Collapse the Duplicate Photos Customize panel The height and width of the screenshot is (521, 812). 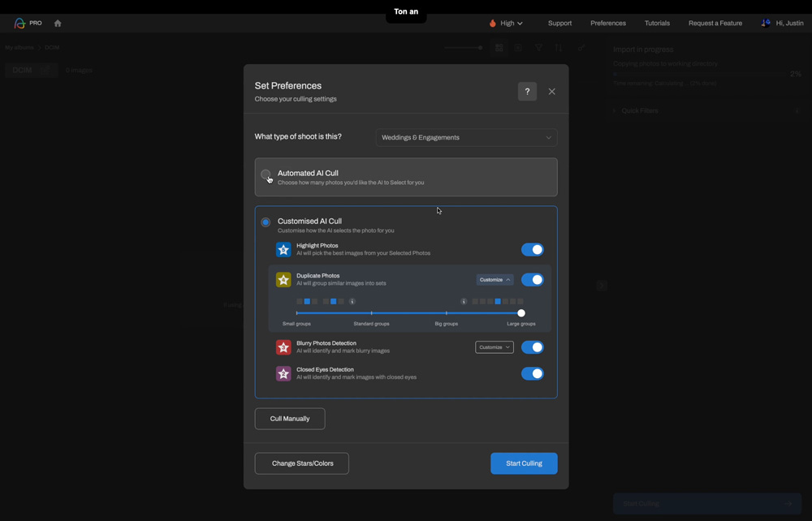coord(495,280)
